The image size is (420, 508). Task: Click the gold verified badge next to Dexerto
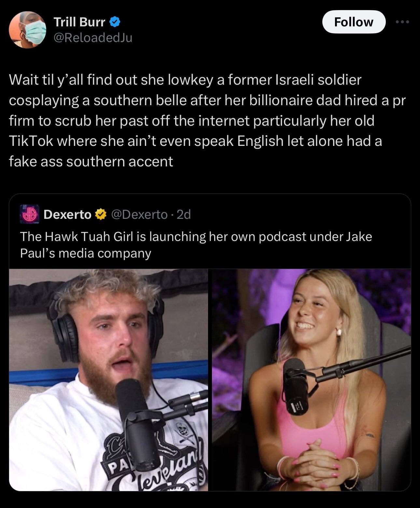[101, 215]
